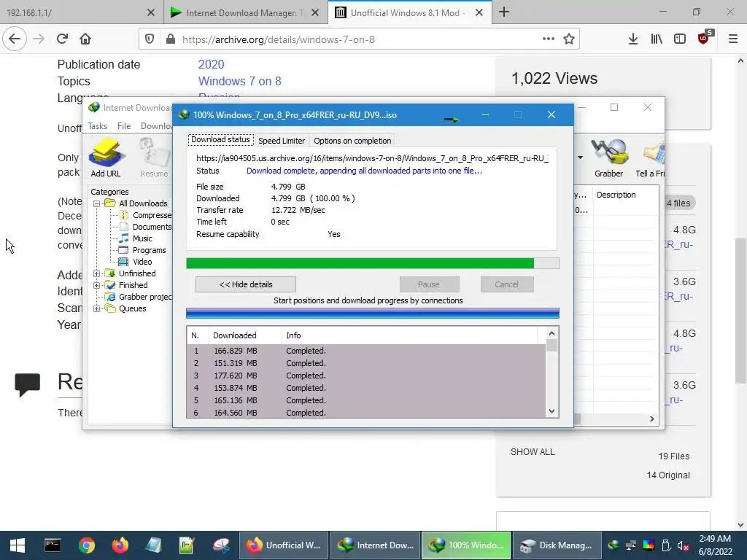Click the connections list vertical scrollbar

point(551,372)
